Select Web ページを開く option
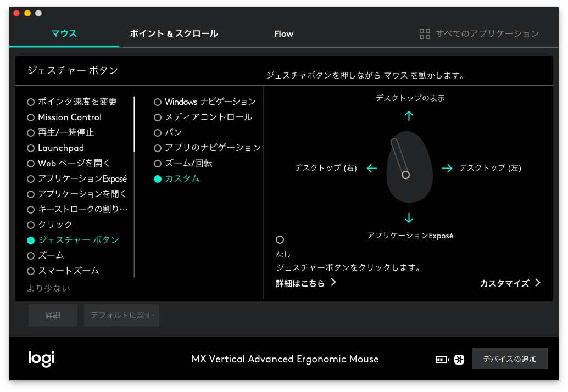Viewport: 568px width, 392px height. click(x=69, y=163)
